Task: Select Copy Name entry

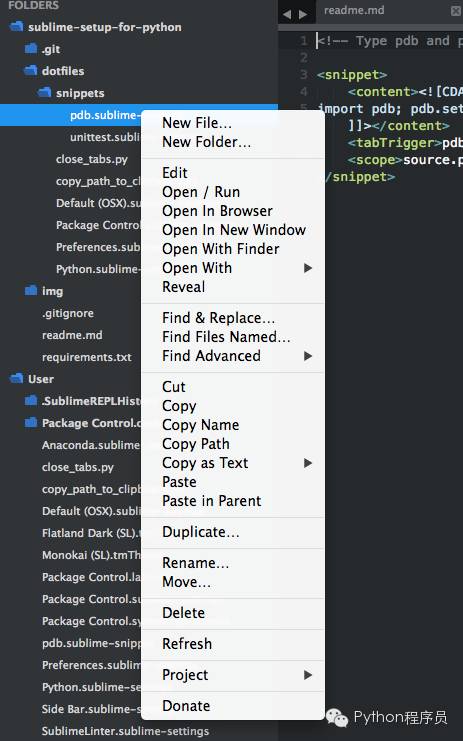Action: point(200,425)
